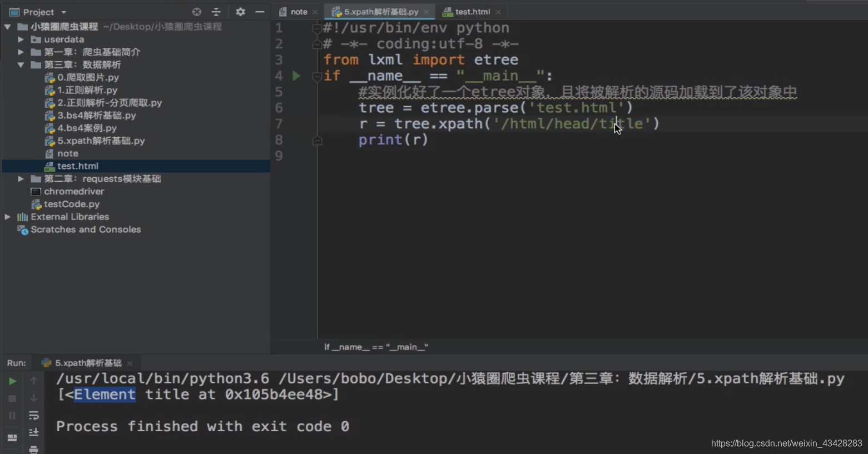The width and height of the screenshot is (868, 454).
Task: Click the breadcrumb if __name__ == "__main__"
Action: click(x=376, y=347)
